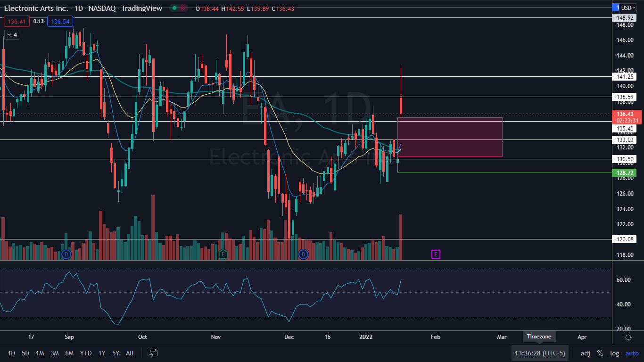Toggle percent scale mode
The width and height of the screenshot is (644, 362).
point(600,353)
